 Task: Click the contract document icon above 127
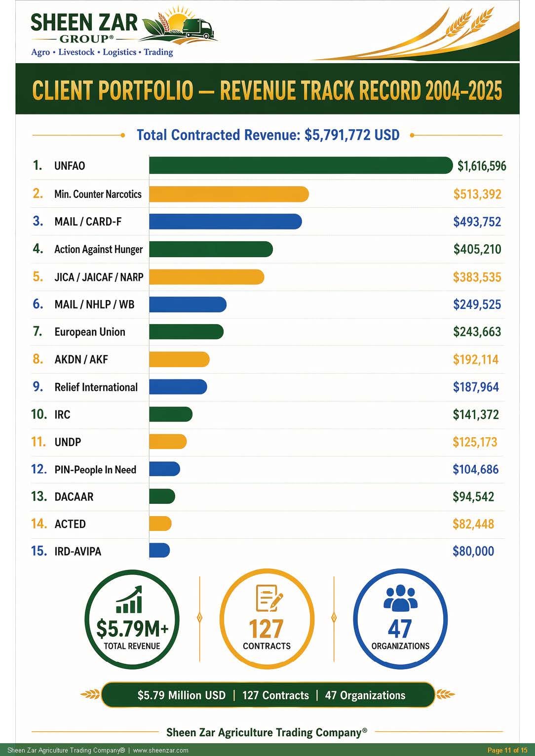(x=269, y=599)
